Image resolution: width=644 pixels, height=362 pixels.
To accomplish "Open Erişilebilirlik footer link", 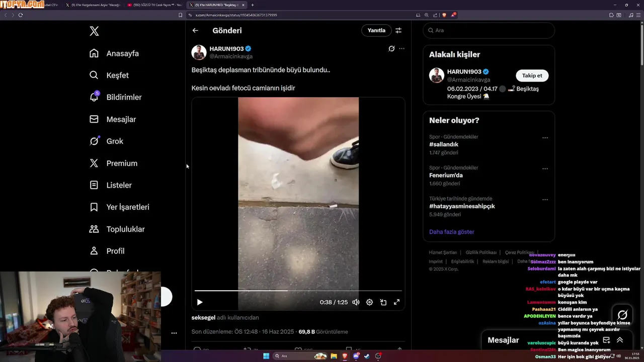I will [462, 261].
